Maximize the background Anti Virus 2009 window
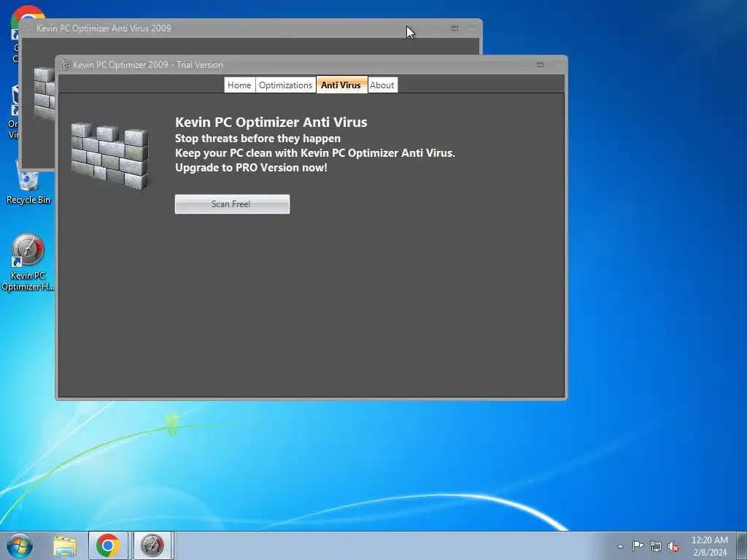This screenshot has width=747, height=560. point(454,28)
